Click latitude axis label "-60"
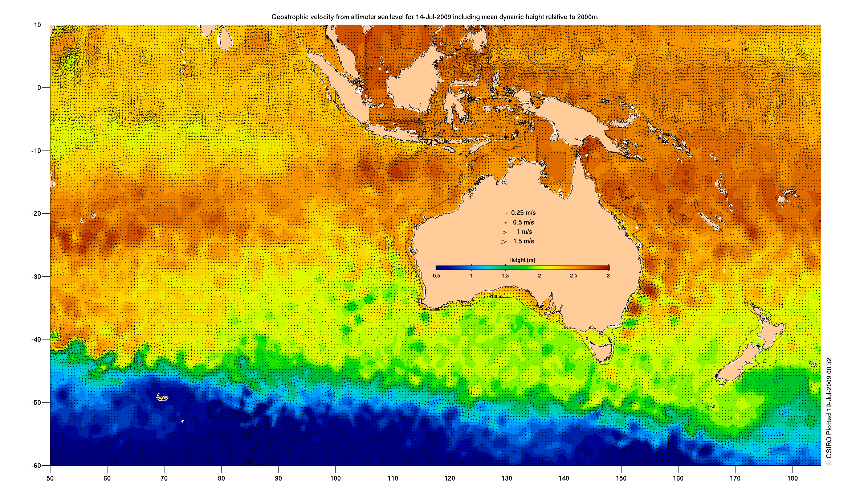 point(36,466)
